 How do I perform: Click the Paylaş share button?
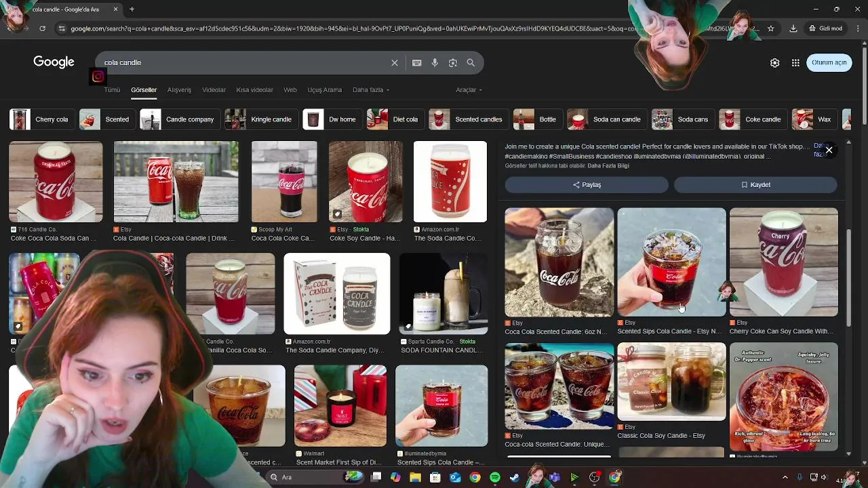click(587, 184)
